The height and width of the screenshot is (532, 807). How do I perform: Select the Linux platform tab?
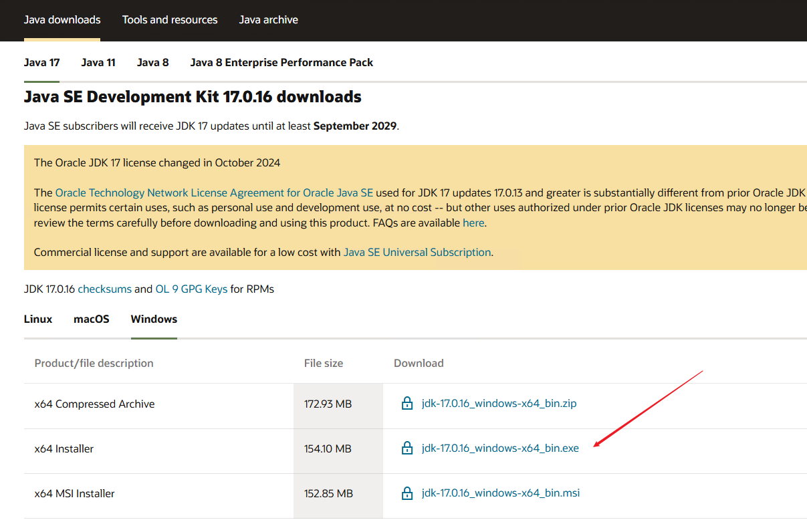click(38, 319)
